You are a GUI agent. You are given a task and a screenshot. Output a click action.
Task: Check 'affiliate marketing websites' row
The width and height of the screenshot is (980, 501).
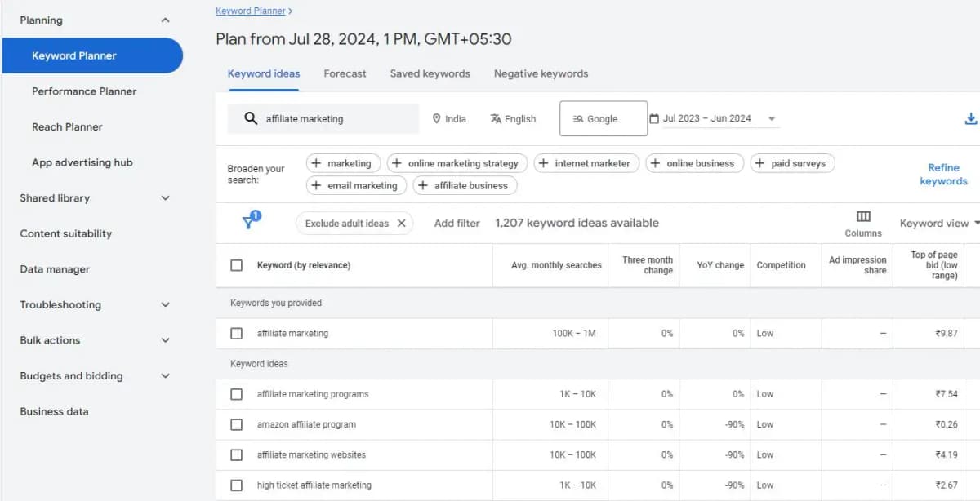point(237,454)
